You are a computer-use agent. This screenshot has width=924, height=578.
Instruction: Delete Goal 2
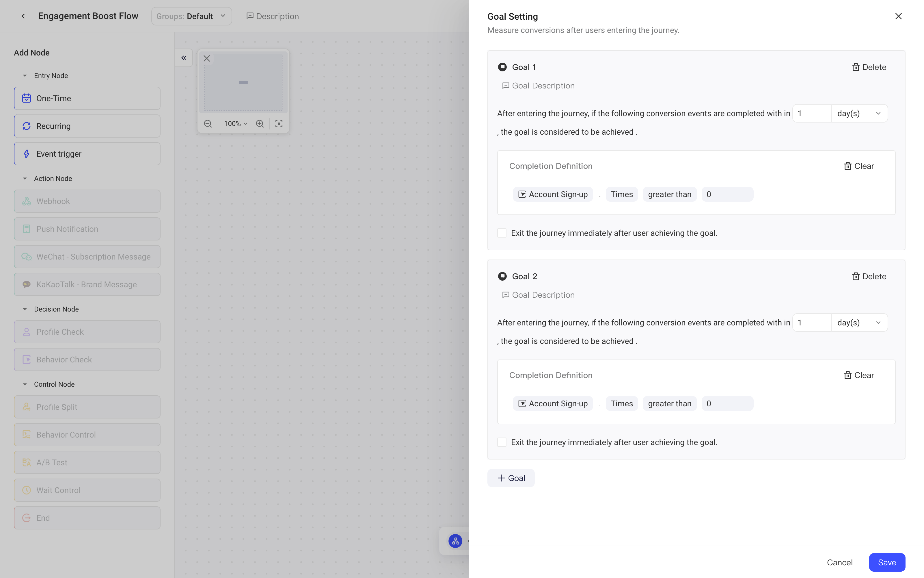pyautogui.click(x=869, y=276)
